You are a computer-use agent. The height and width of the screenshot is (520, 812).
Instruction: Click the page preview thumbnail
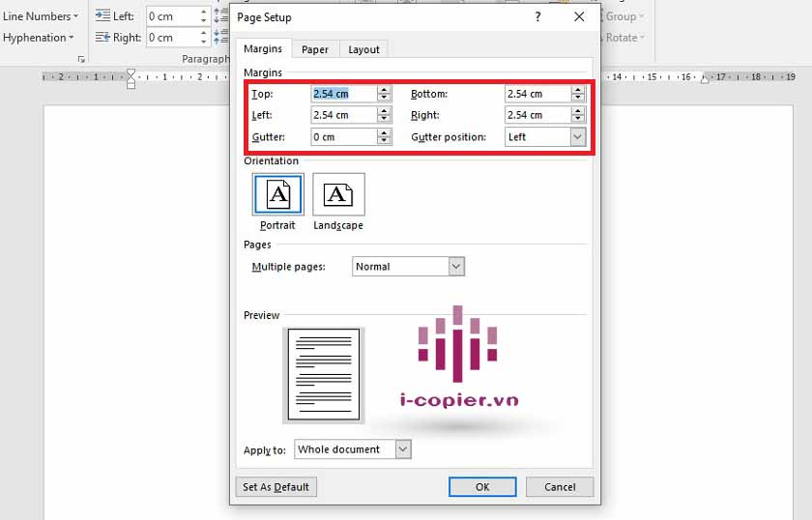pos(324,374)
